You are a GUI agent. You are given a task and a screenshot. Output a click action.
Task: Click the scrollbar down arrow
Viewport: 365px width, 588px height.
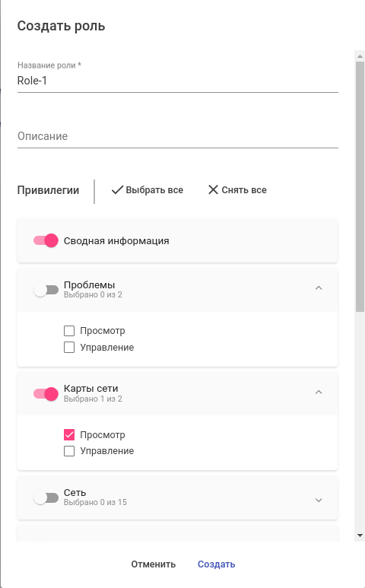coord(360,536)
